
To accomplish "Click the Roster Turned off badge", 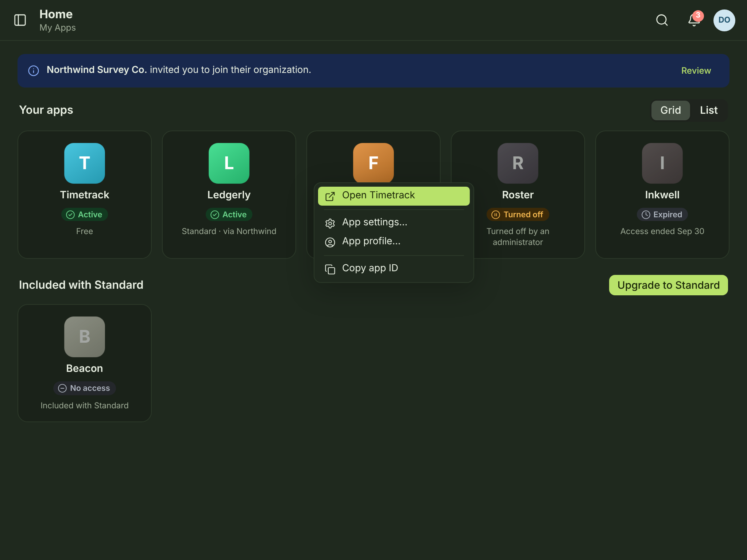I will point(518,214).
